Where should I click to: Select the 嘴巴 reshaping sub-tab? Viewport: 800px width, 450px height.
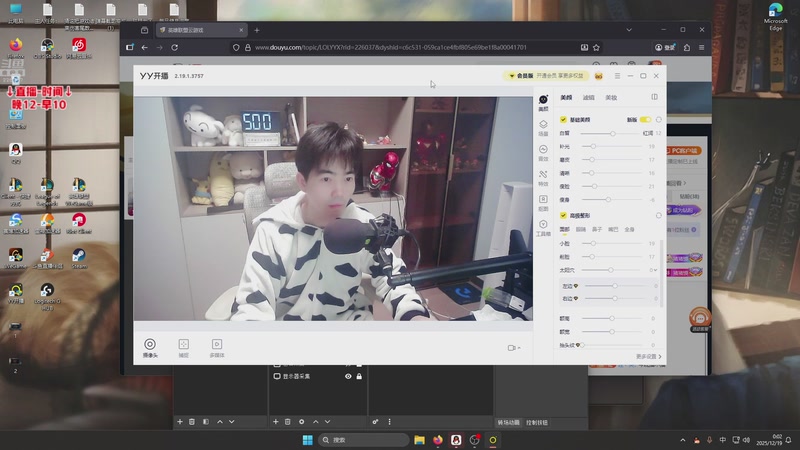click(x=613, y=230)
